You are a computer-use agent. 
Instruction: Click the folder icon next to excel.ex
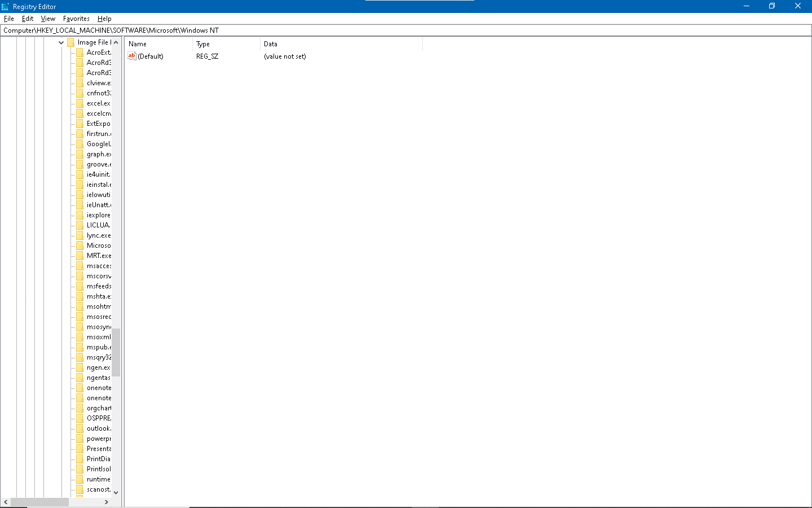80,103
